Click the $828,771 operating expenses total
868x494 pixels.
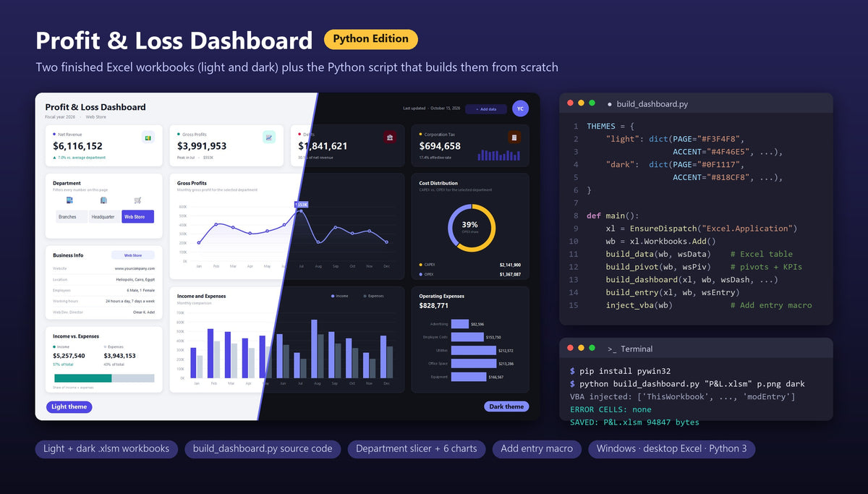coord(434,306)
